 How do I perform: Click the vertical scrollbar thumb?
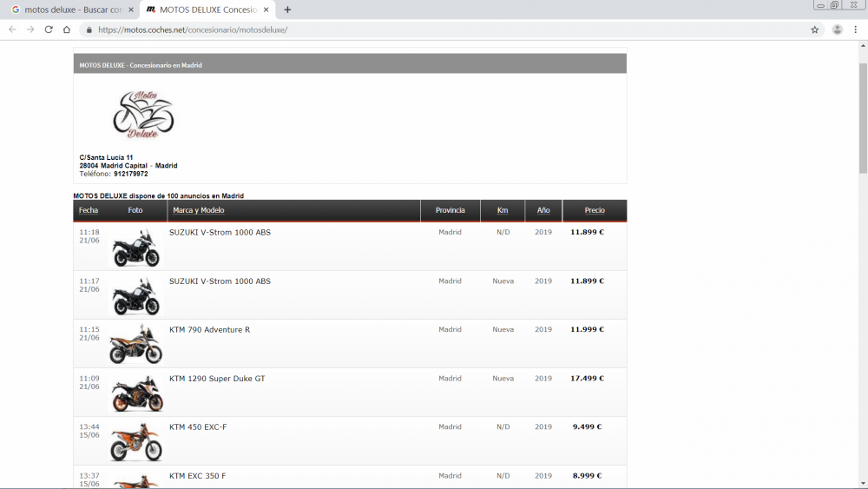tap(863, 118)
